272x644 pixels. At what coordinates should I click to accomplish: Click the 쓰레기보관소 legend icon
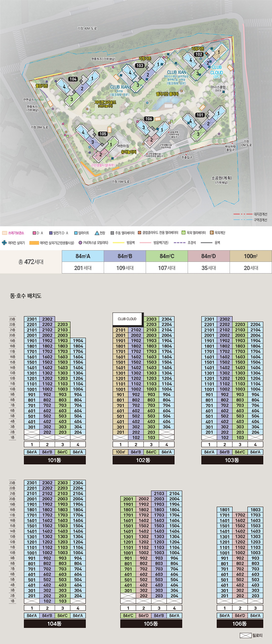coord(4,233)
